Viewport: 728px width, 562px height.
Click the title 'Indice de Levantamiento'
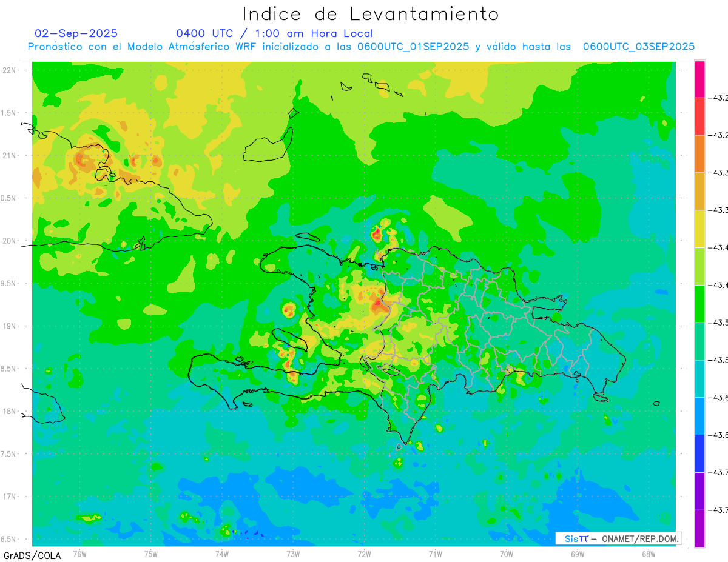(x=371, y=13)
